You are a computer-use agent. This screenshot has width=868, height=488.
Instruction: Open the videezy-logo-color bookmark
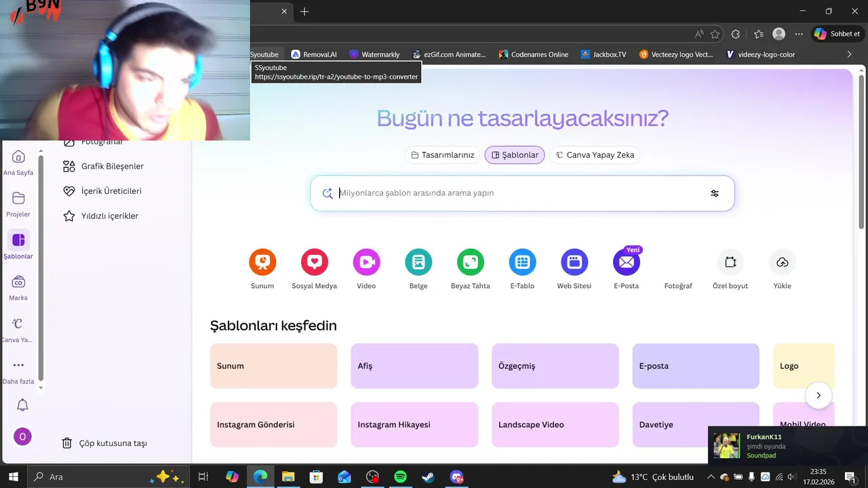(760, 54)
